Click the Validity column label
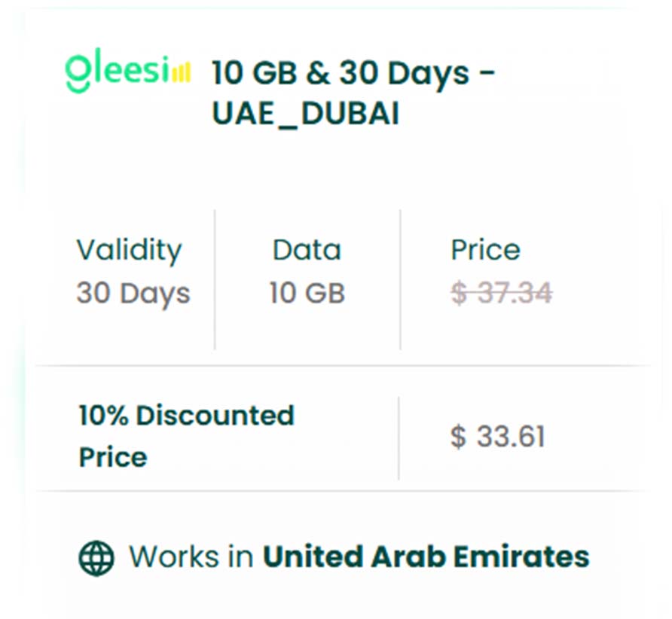Viewport: 672px width, 619px height. click(x=129, y=250)
